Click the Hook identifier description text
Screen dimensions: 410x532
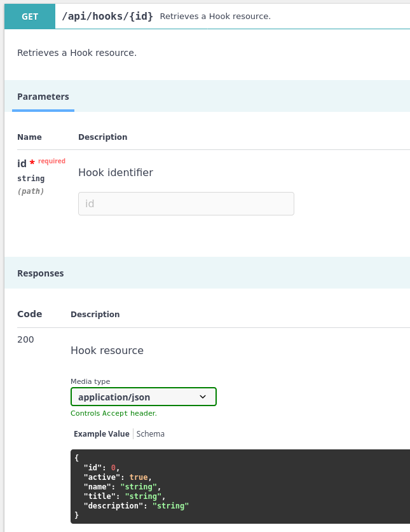point(115,172)
